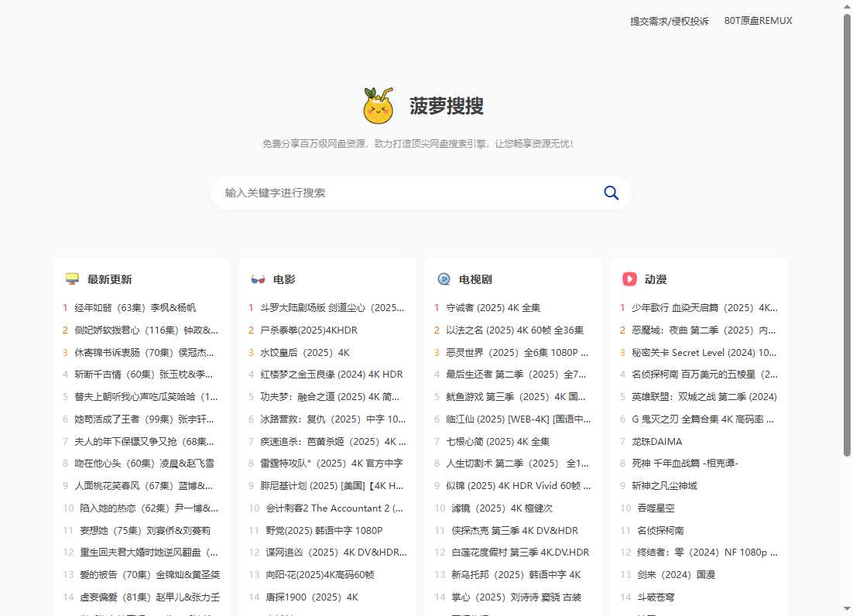Click the play-circle icon beside 电视剧
This screenshot has width=853, height=616.
(444, 279)
